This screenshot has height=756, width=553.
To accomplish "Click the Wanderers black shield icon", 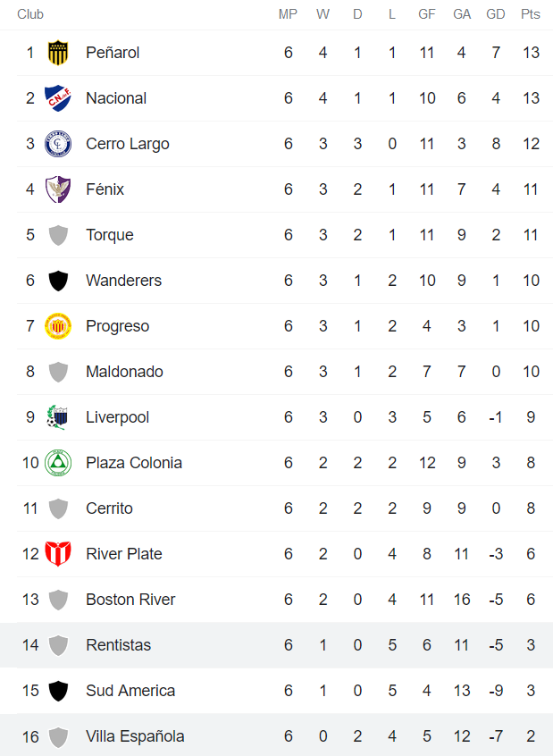I will [x=58, y=281].
